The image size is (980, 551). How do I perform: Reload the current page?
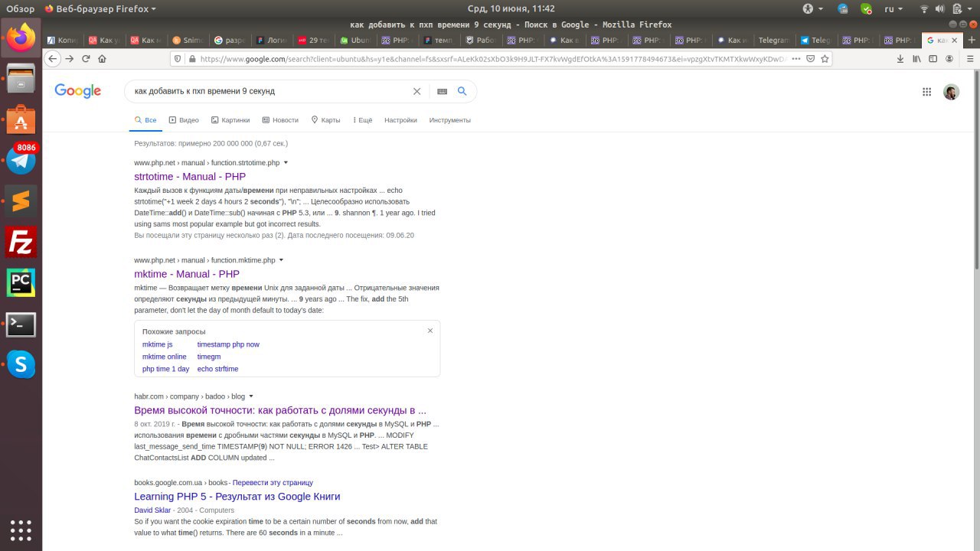pyautogui.click(x=86, y=58)
